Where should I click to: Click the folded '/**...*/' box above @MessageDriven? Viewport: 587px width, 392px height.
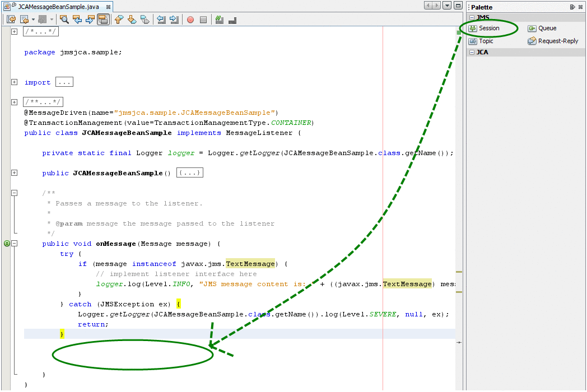click(x=43, y=102)
